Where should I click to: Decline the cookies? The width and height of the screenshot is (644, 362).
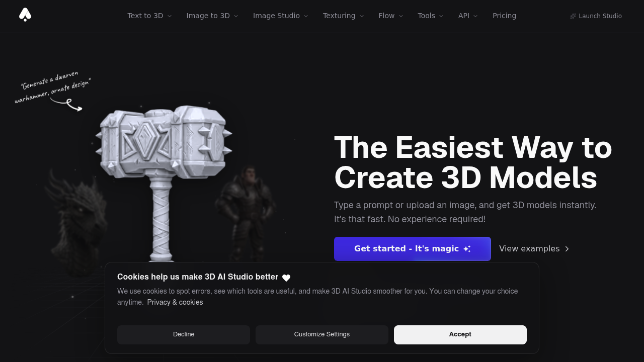(184, 334)
